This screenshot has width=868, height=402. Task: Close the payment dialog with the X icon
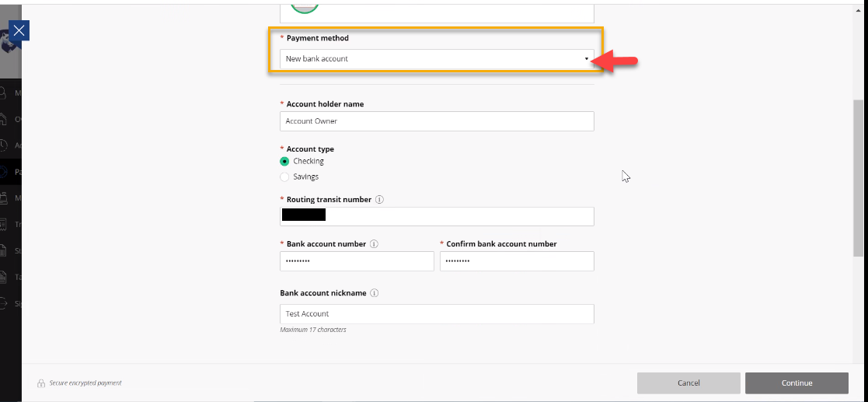[19, 30]
